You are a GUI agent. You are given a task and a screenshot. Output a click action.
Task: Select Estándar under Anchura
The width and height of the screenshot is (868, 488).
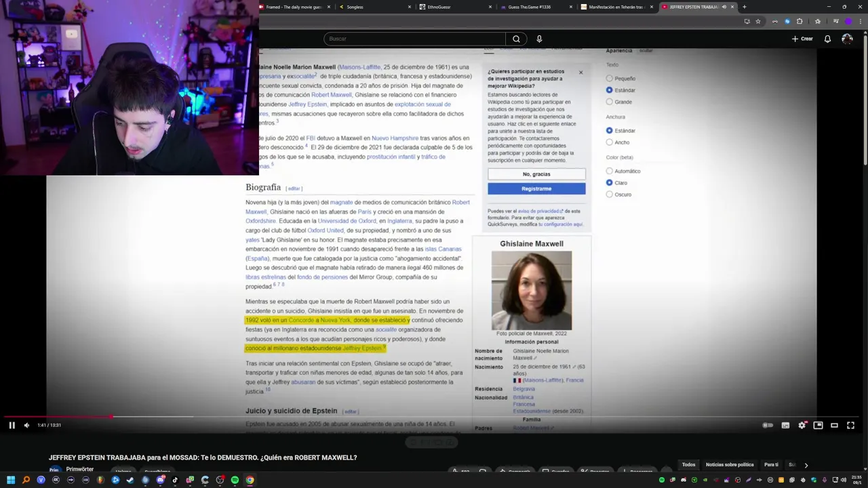tap(609, 130)
